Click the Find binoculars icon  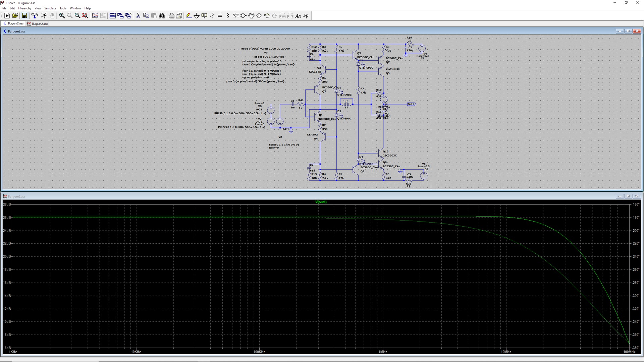point(162,16)
